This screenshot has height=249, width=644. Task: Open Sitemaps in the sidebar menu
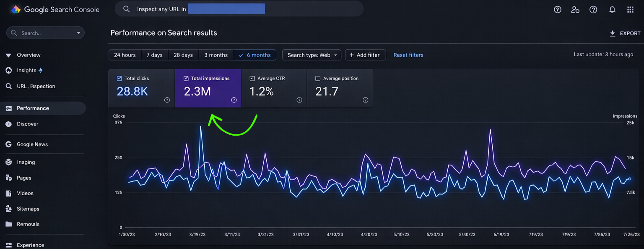(28, 209)
